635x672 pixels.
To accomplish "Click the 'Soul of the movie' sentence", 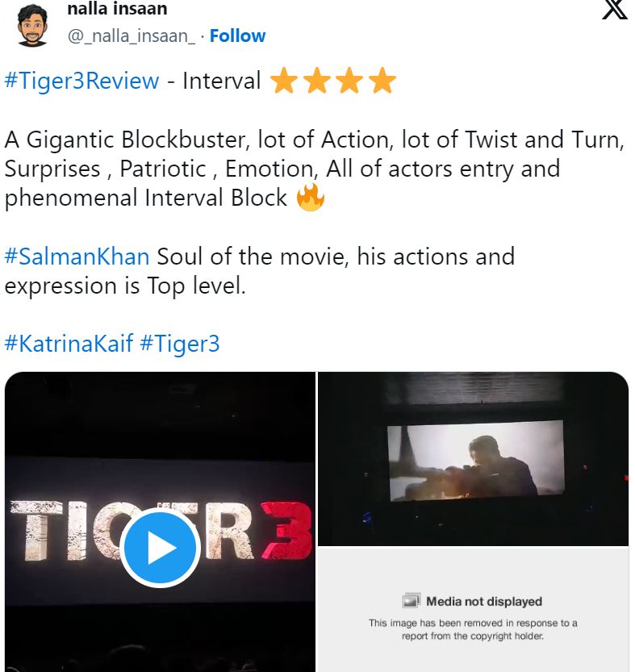I will [x=335, y=257].
